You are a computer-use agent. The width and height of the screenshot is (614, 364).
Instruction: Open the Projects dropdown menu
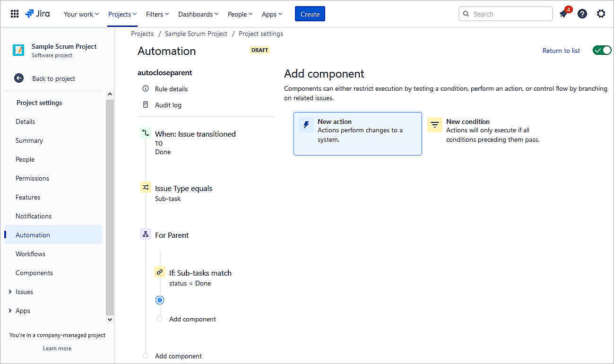point(122,14)
